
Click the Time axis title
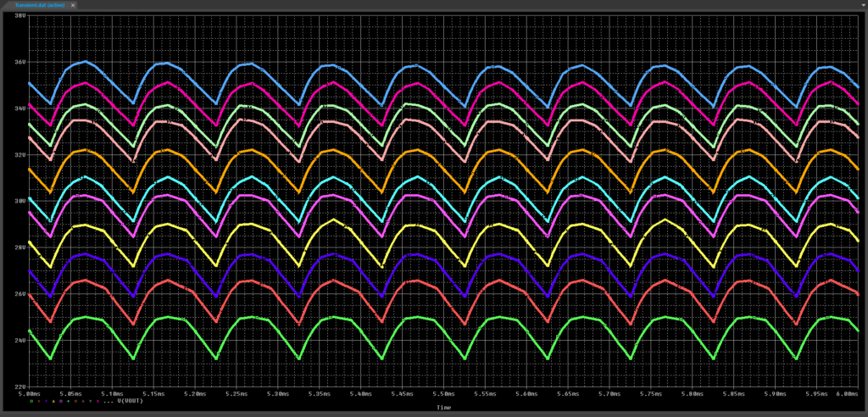coord(443,408)
